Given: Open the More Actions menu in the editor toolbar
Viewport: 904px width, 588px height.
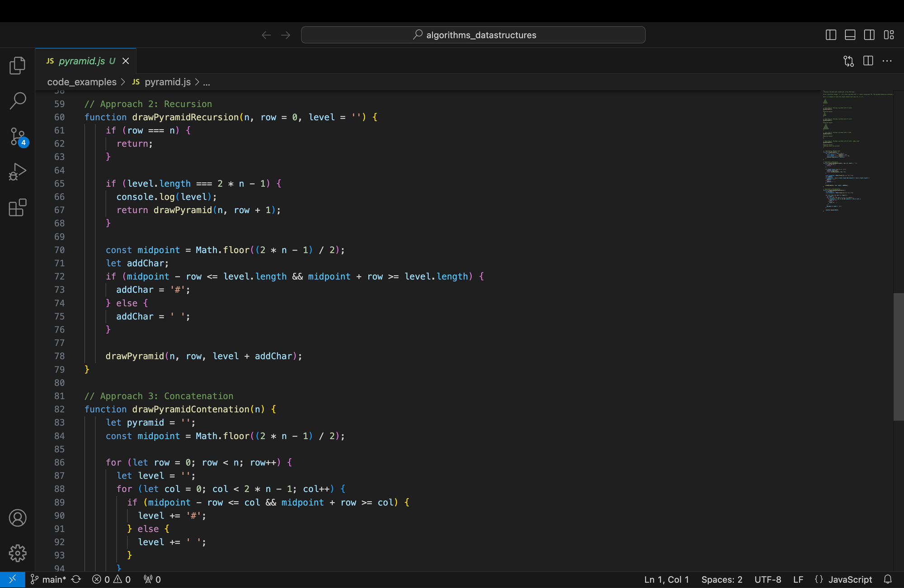Looking at the screenshot, I should (x=887, y=61).
